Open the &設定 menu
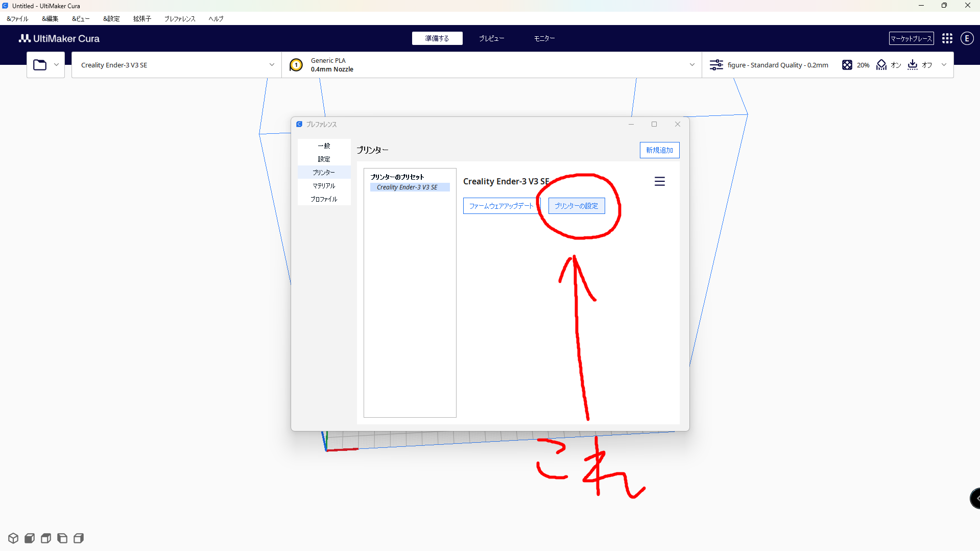This screenshot has width=980, height=551. pyautogui.click(x=111, y=19)
